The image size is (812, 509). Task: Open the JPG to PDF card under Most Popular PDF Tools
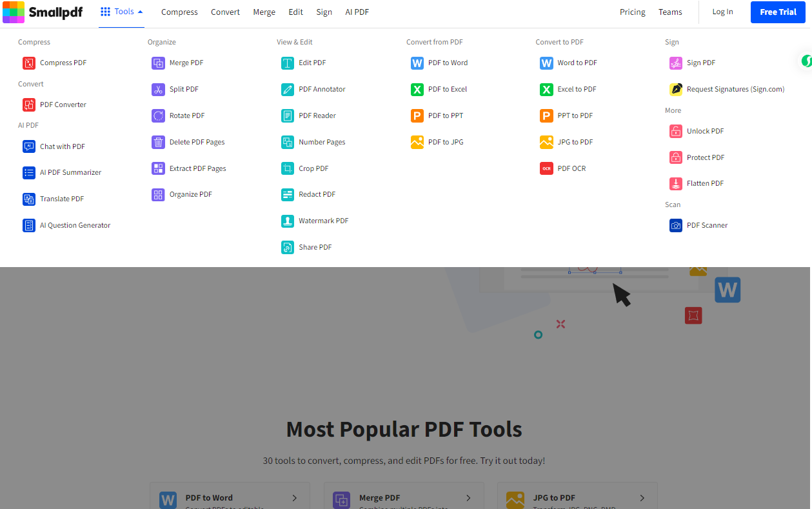coord(577,496)
